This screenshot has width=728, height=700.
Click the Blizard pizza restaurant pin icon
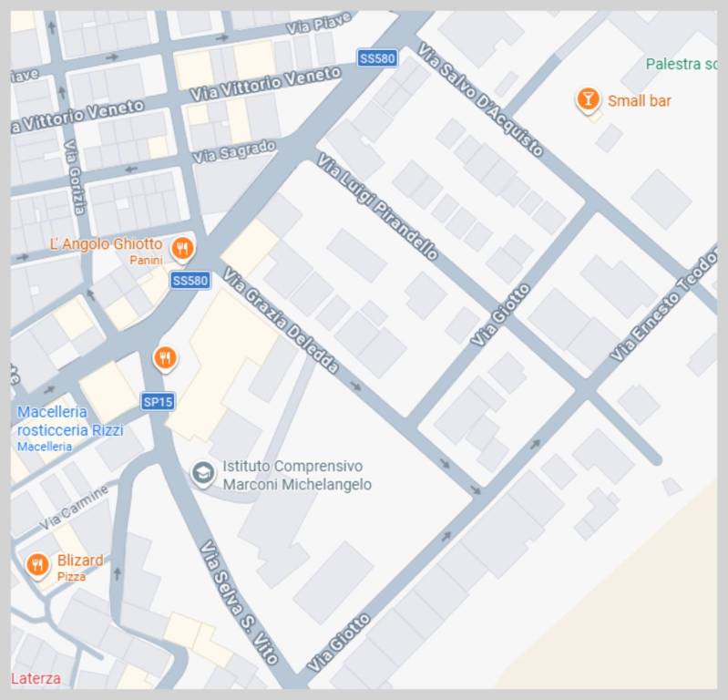(x=37, y=566)
